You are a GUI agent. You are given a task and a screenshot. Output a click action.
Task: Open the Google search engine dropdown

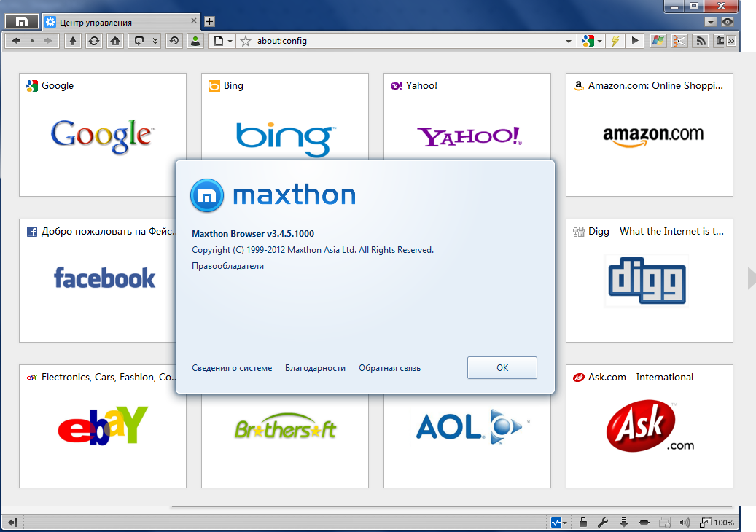[x=599, y=42]
